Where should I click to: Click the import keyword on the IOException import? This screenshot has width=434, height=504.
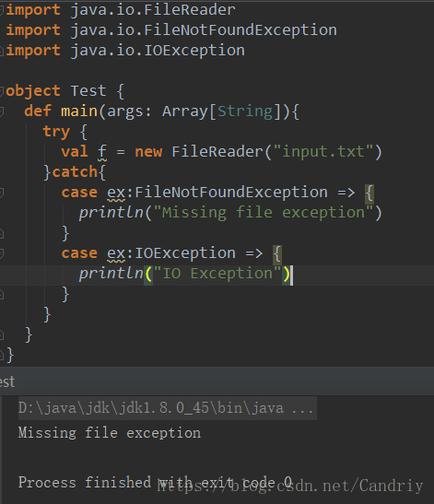[x=33, y=51]
